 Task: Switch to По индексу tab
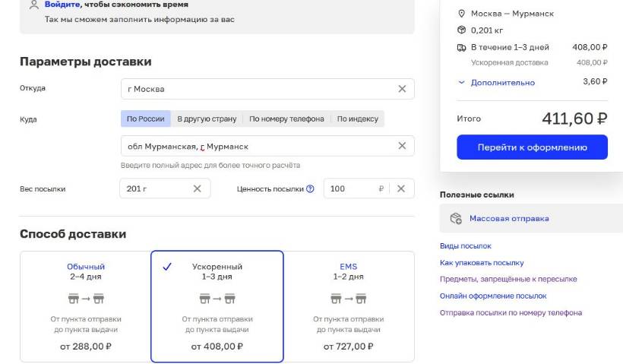[x=358, y=119]
